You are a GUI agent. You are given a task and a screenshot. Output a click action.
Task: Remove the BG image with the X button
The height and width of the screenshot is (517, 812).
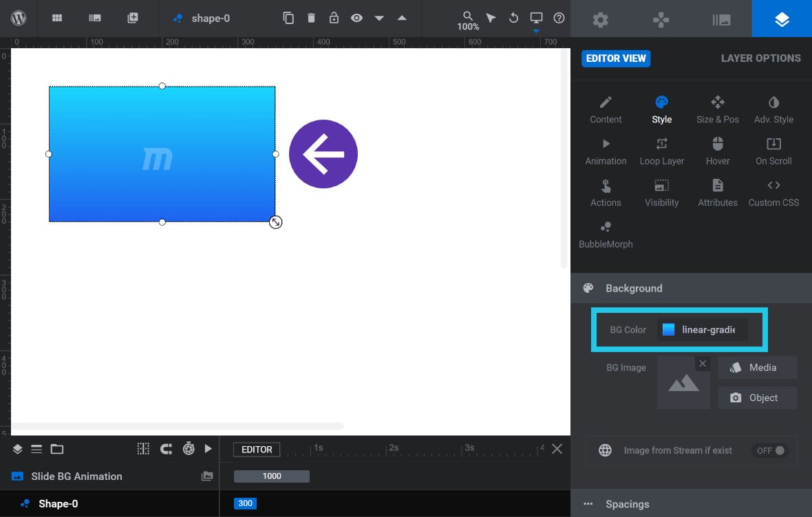[x=703, y=363]
